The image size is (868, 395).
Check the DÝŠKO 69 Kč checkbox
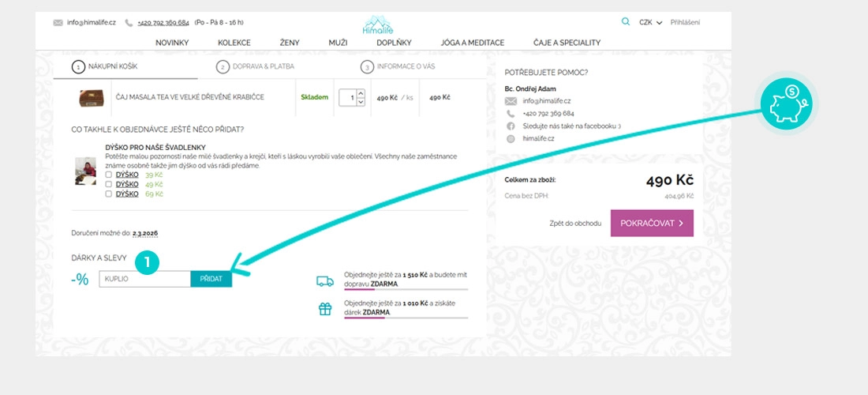point(109,194)
